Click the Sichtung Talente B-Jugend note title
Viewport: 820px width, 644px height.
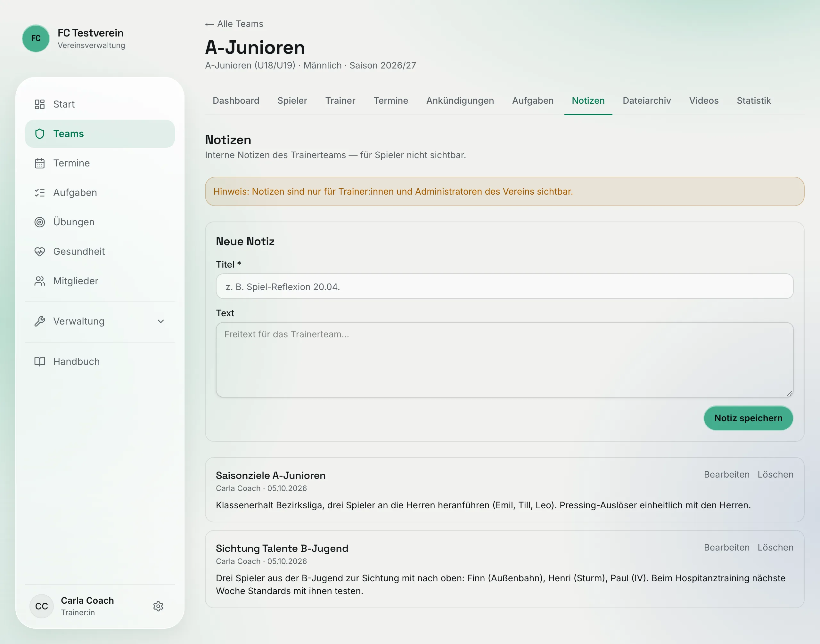(282, 549)
